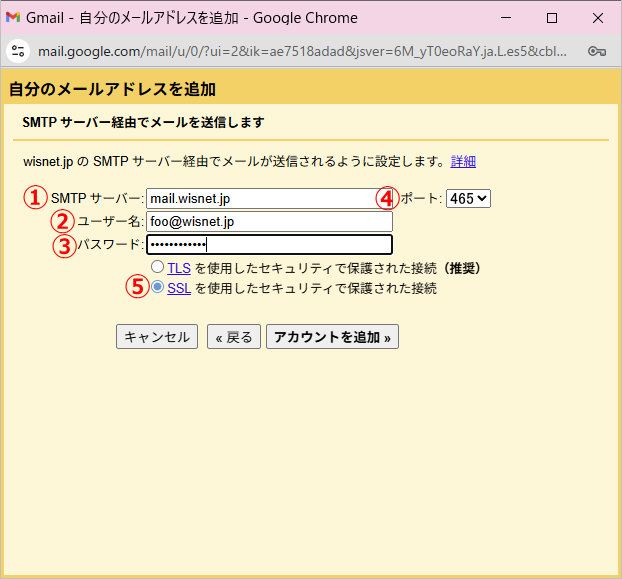
Task: Focus the パスワード input field
Action: pyautogui.click(x=269, y=244)
